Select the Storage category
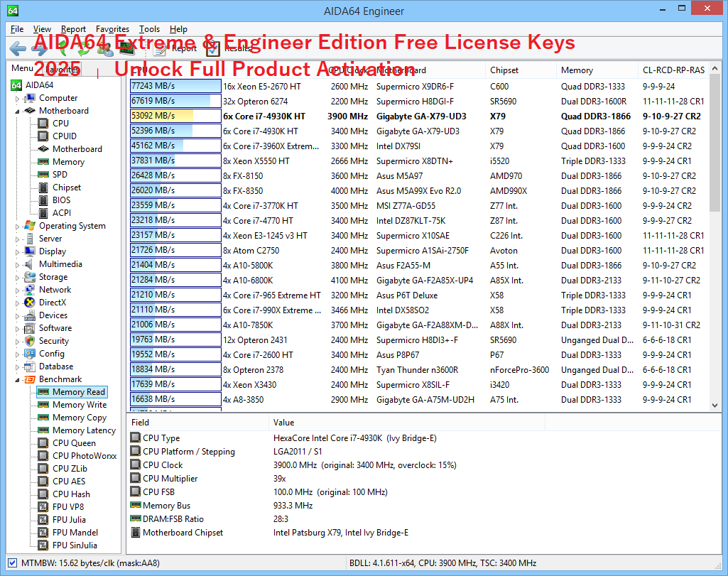 tap(53, 276)
